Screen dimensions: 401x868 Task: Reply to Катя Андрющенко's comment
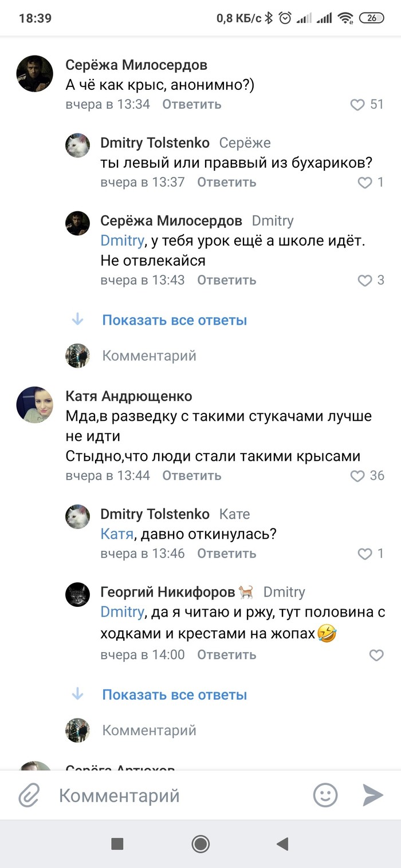tap(191, 476)
